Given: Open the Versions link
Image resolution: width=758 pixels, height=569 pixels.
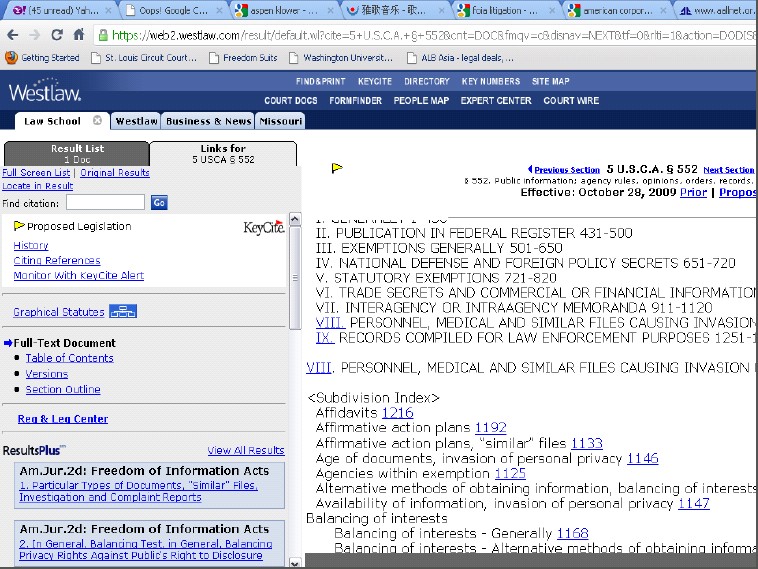Looking at the screenshot, I should pyautogui.click(x=47, y=374).
